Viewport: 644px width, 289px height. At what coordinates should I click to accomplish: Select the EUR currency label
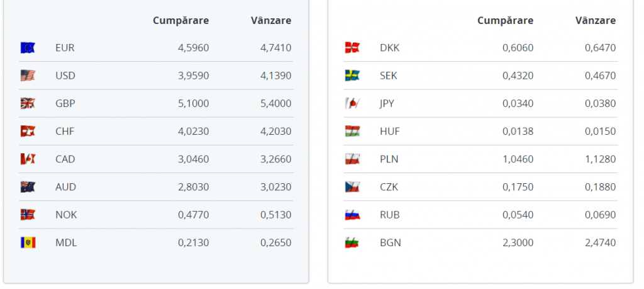(x=65, y=48)
